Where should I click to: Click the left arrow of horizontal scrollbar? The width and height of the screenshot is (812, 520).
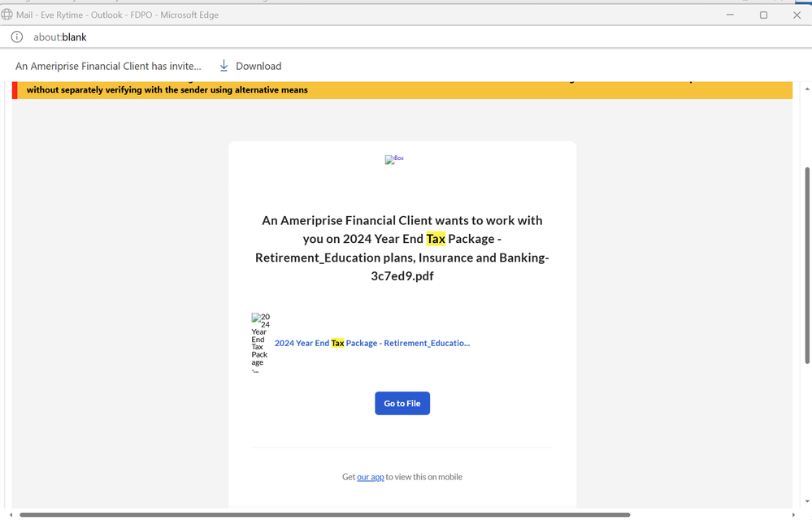(x=11, y=515)
